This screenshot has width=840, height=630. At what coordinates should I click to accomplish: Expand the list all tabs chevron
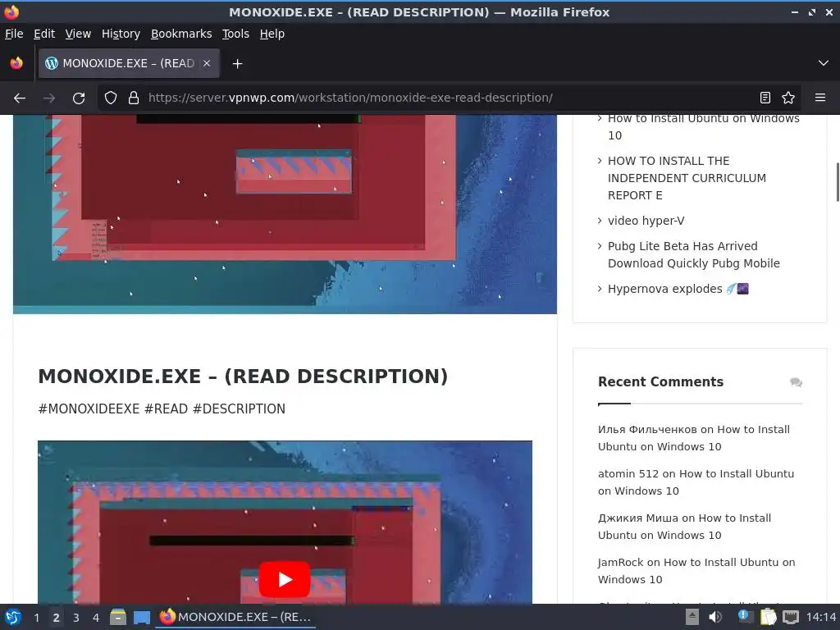[x=823, y=63]
